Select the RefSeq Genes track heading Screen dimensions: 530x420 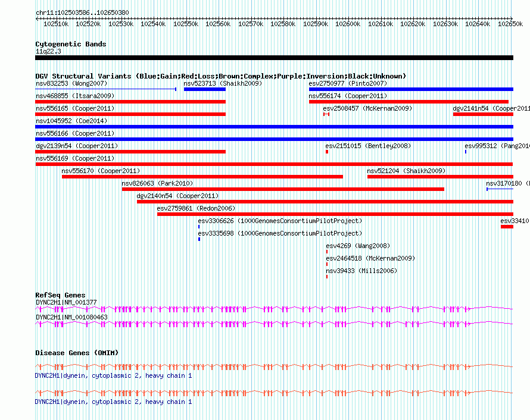pos(60,294)
